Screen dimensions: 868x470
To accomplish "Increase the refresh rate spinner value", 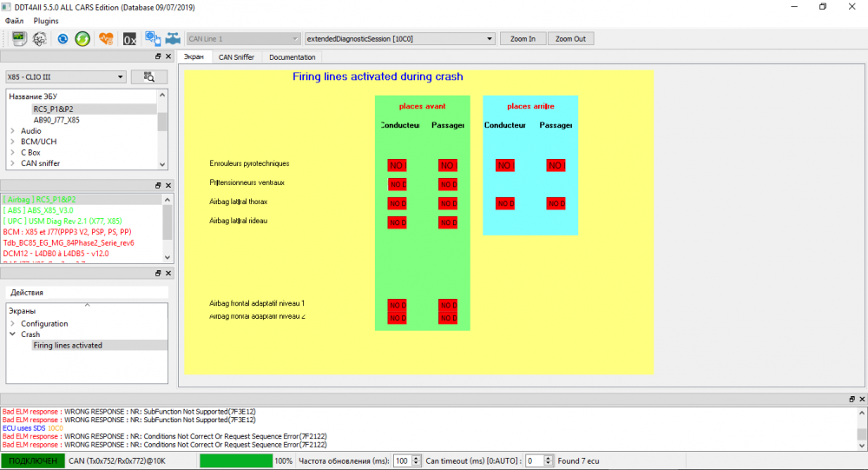I will (x=417, y=459).
